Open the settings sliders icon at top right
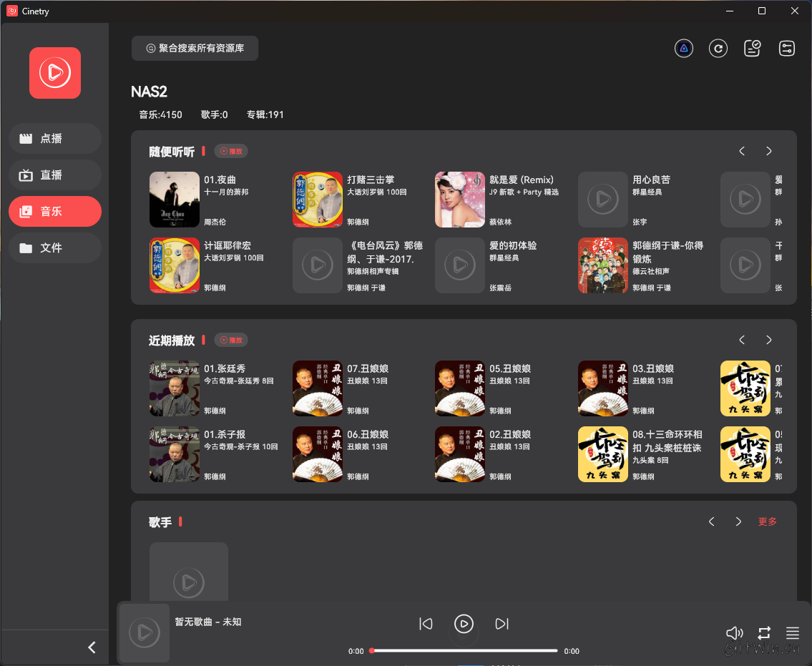812x666 pixels. click(787, 49)
